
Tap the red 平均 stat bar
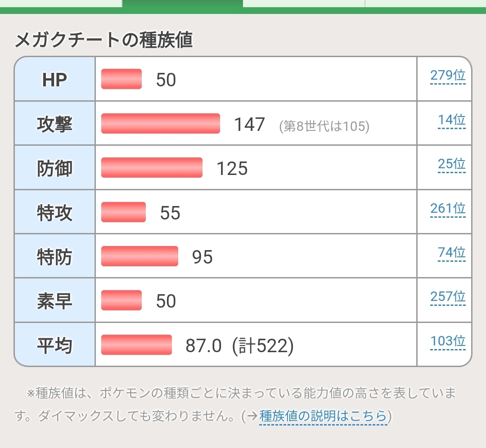136,345
